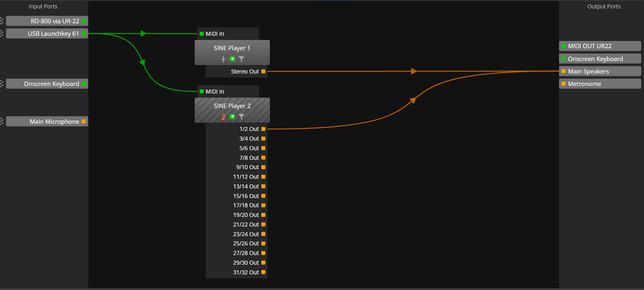Click the orange 7/8 Out port square
Image resolution: width=644 pixels, height=290 pixels.
coord(263,158)
